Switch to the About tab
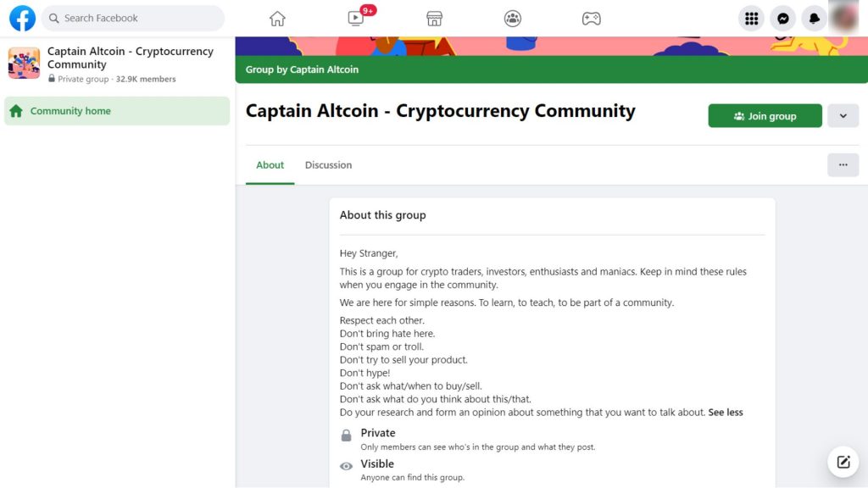The height and width of the screenshot is (488, 868). [x=270, y=165]
